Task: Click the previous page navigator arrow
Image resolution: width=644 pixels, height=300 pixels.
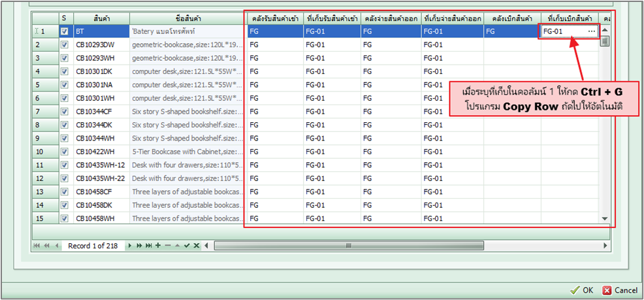Action: click(46, 246)
